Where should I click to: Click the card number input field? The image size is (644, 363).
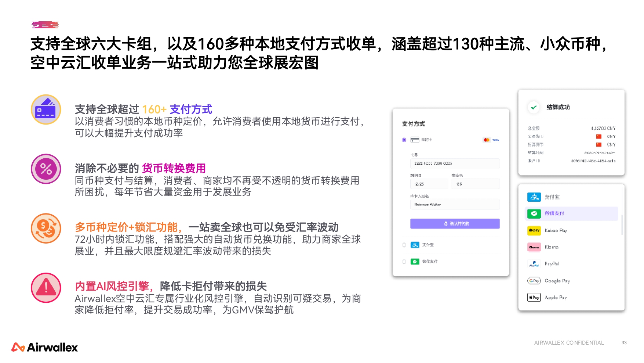coord(455,163)
